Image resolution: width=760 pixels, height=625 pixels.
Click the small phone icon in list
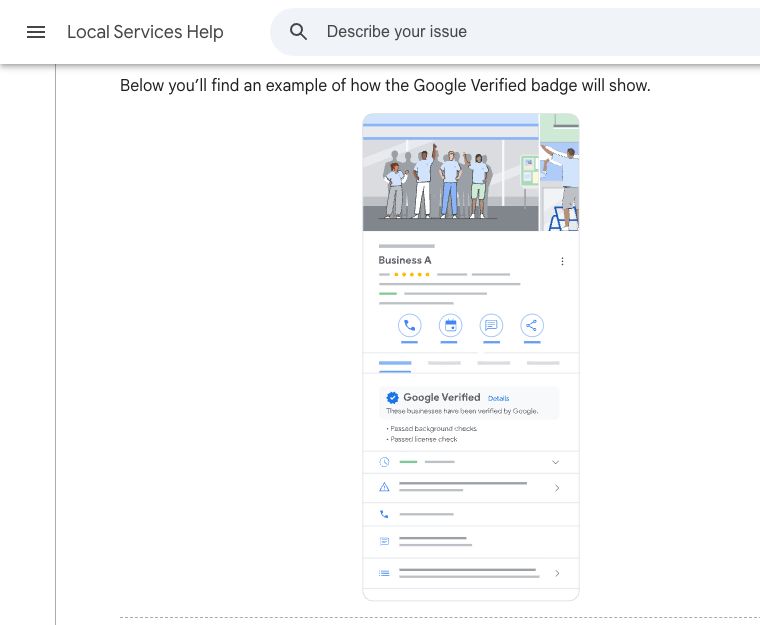[384, 514]
